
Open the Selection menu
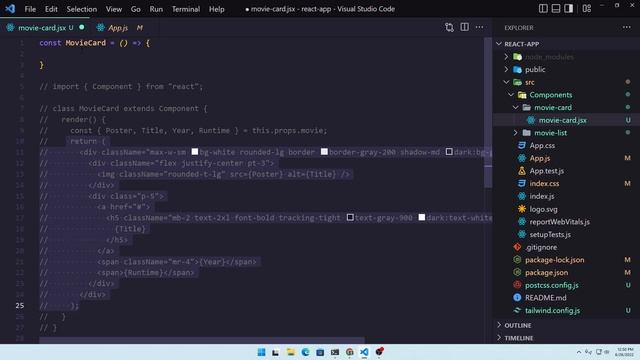coord(82,9)
